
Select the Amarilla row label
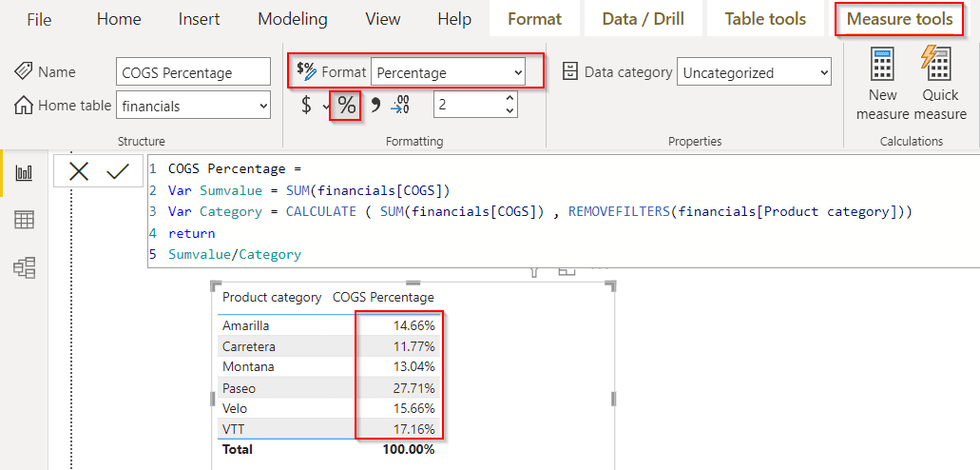[x=245, y=325]
